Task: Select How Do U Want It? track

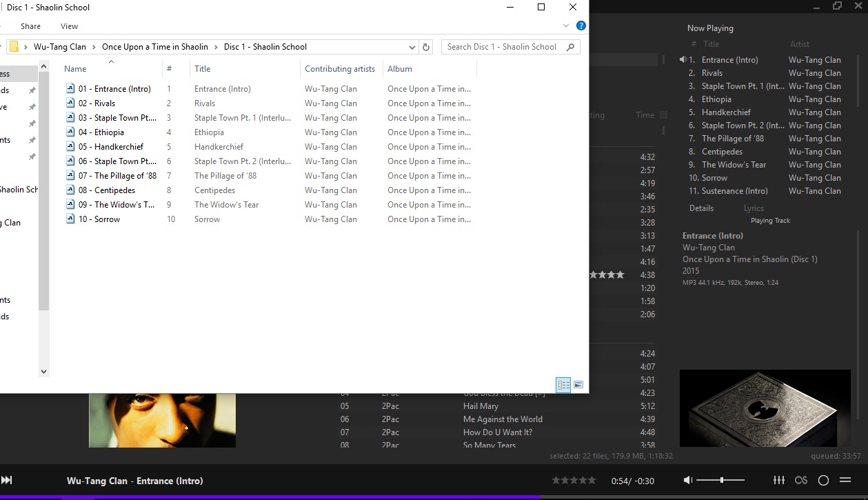Action: click(x=498, y=432)
